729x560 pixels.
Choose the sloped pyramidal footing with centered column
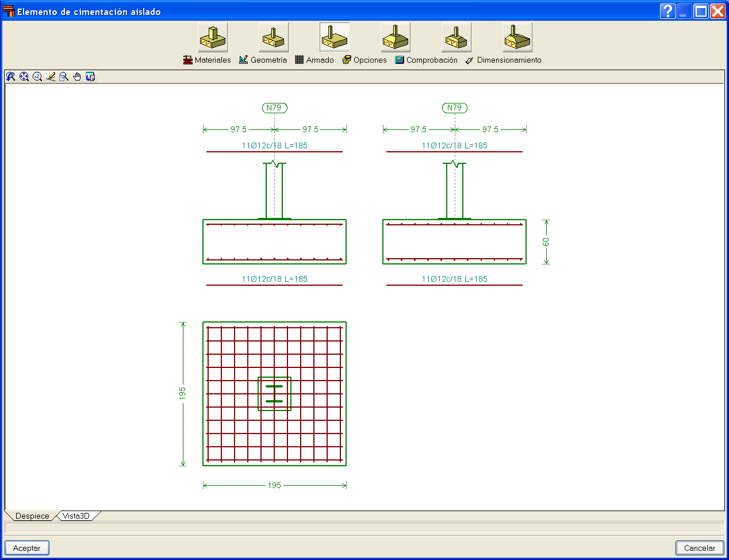396,37
